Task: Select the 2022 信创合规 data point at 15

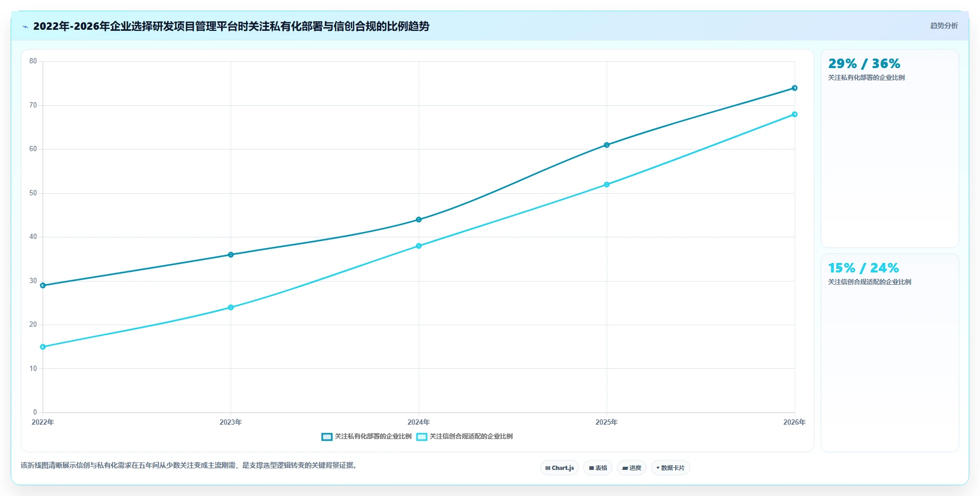Action: [43, 347]
